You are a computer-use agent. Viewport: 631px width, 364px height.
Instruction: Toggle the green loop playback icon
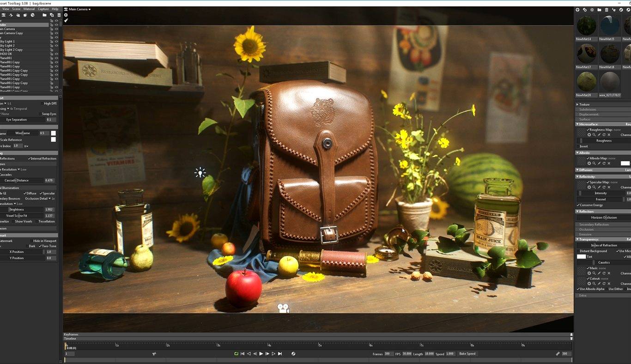pyautogui.click(x=236, y=354)
